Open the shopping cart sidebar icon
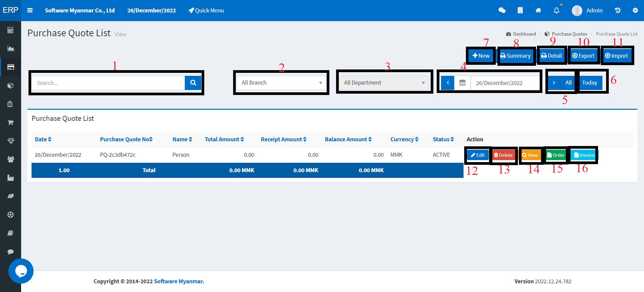Viewport: 644px width, 292px height. coord(10,123)
